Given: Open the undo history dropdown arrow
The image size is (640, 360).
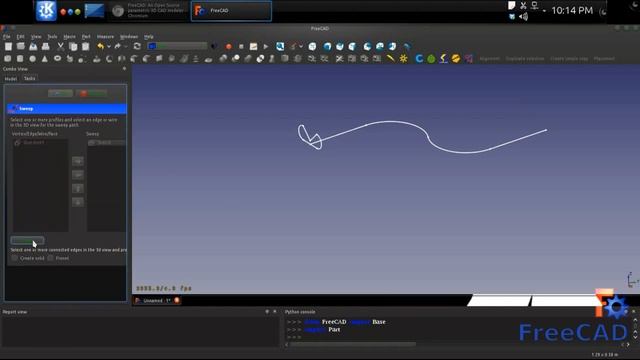Looking at the screenshot, I should click(x=109, y=47).
